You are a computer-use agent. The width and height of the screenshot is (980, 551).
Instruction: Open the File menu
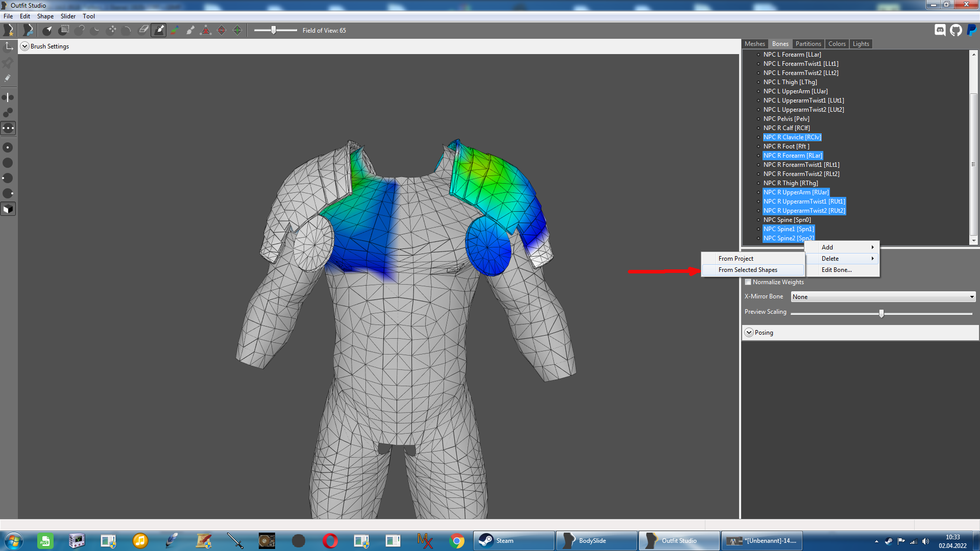[x=8, y=16]
